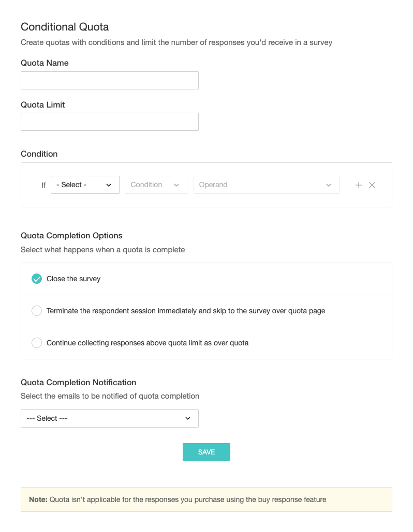Remove the condition row with X icon
413x532 pixels.
372,185
